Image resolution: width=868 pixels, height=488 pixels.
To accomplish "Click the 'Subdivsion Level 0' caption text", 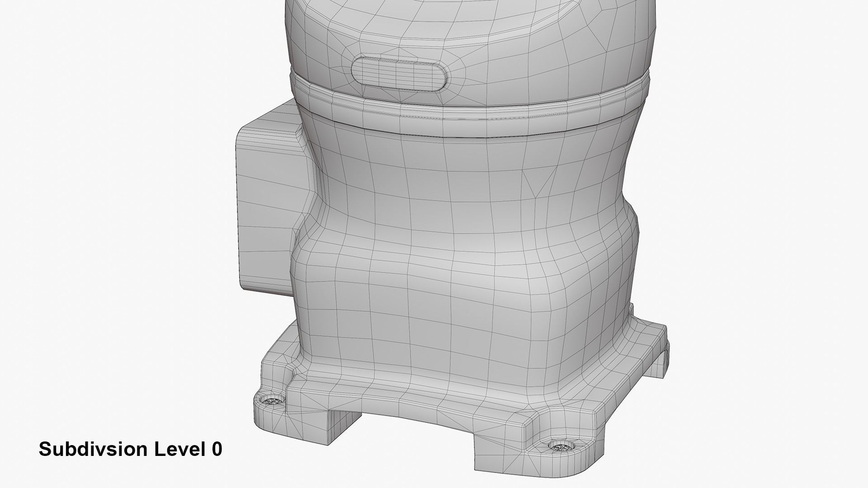I will coord(131,449).
